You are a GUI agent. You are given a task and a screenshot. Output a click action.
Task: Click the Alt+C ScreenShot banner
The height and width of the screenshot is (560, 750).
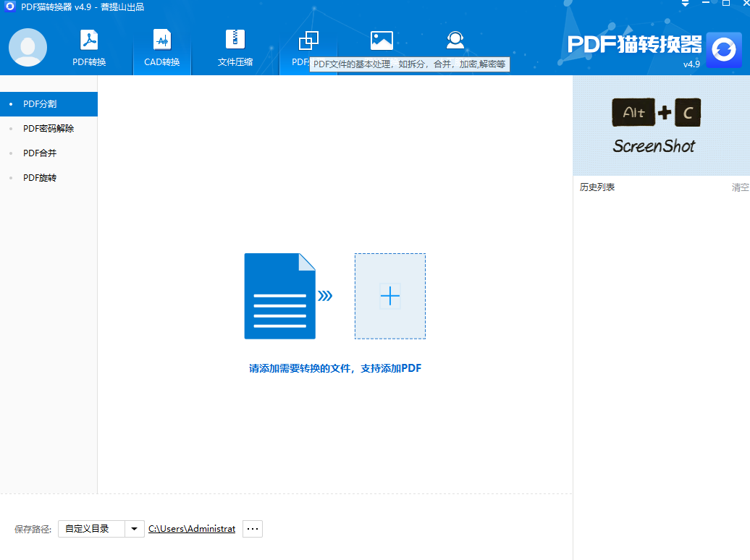click(661, 125)
